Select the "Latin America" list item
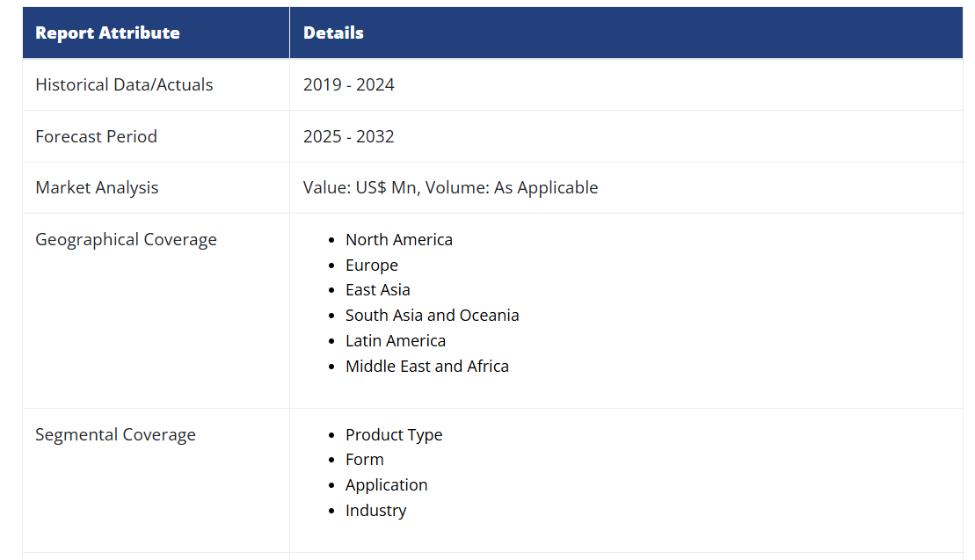The width and height of the screenshot is (975, 560). 396,341
